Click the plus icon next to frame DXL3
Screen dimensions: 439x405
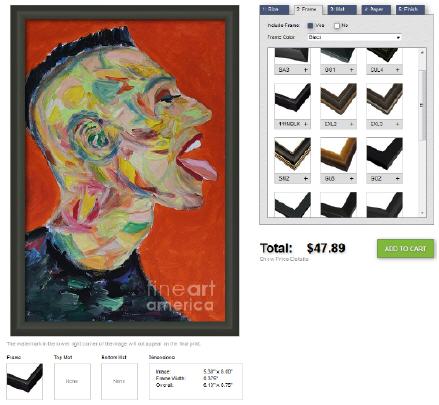[397, 124]
